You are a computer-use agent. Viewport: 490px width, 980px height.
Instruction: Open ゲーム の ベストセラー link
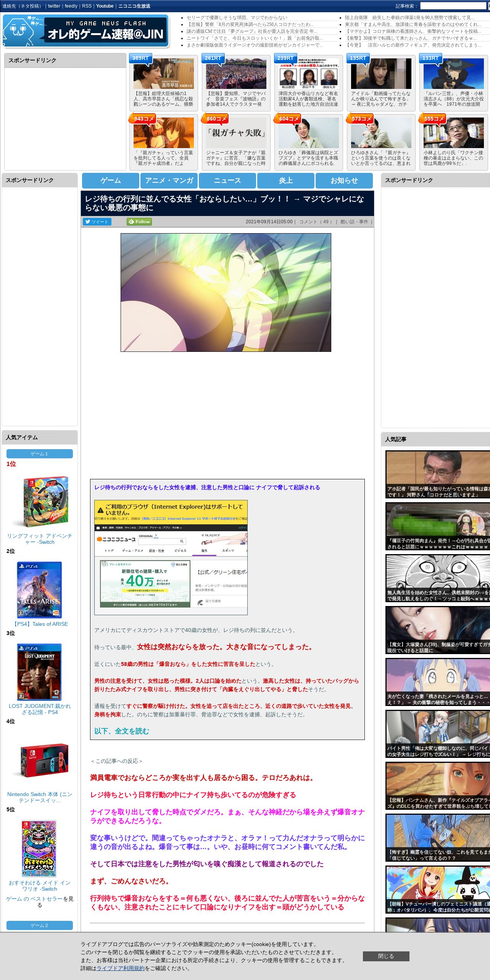point(34,899)
